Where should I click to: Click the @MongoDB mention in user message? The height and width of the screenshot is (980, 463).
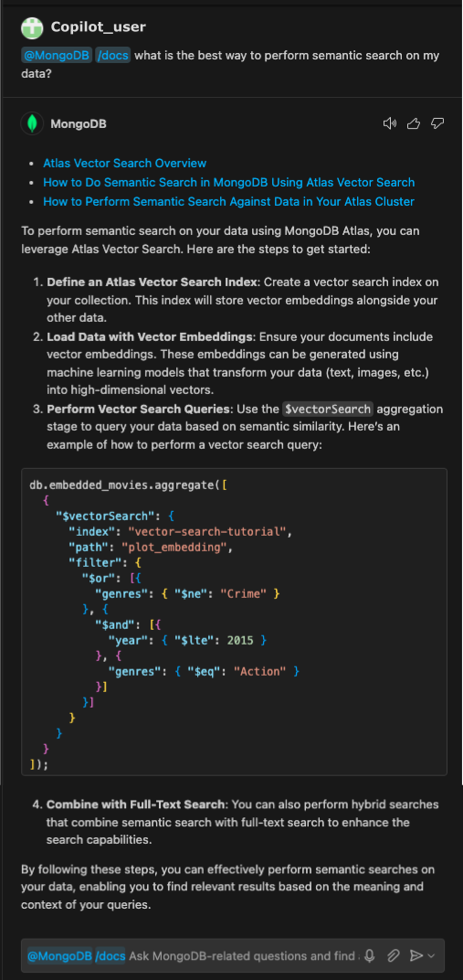(x=57, y=56)
